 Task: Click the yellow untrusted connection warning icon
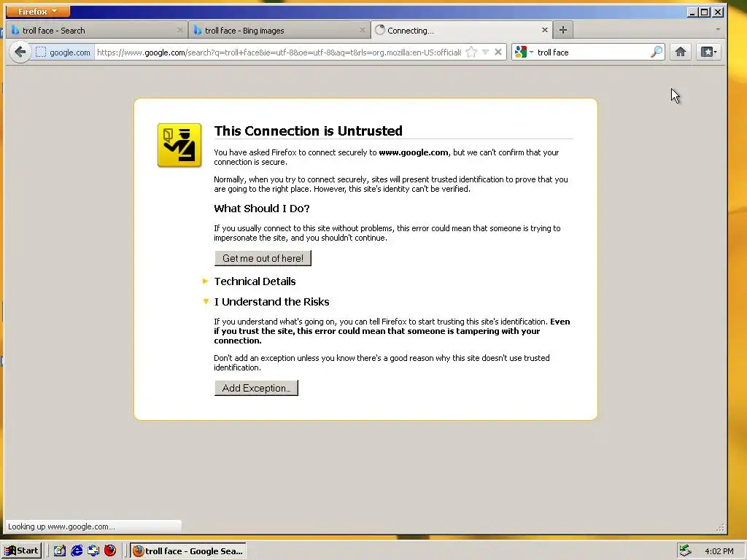tap(179, 145)
